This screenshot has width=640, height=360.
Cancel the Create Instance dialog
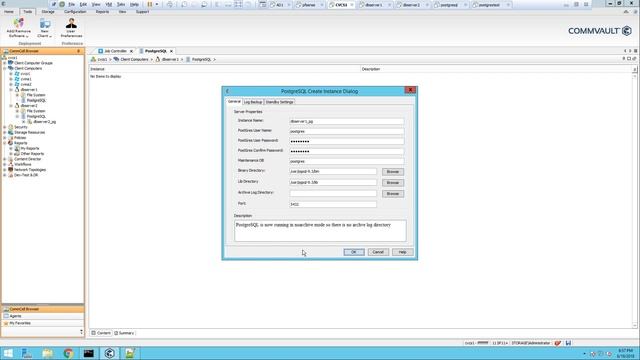[378, 252]
